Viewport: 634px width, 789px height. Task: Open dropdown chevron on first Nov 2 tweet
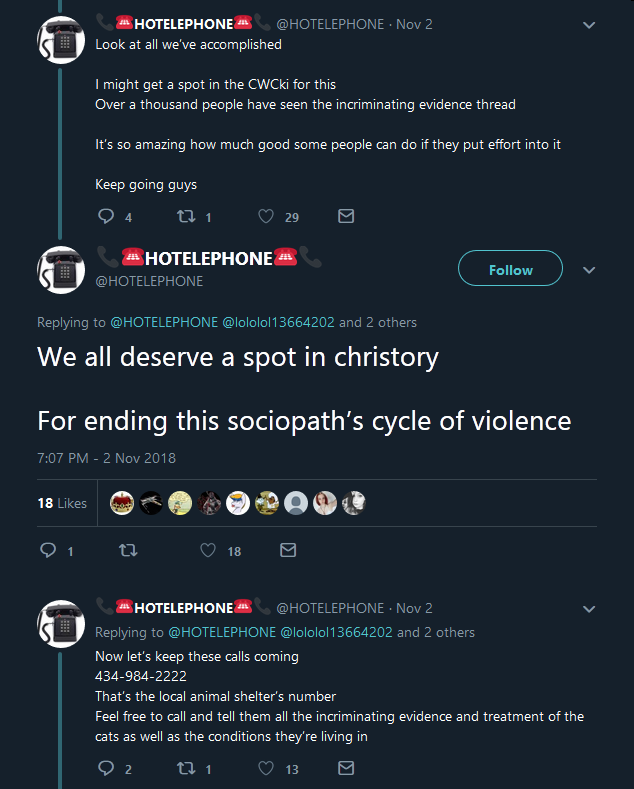pos(589,25)
